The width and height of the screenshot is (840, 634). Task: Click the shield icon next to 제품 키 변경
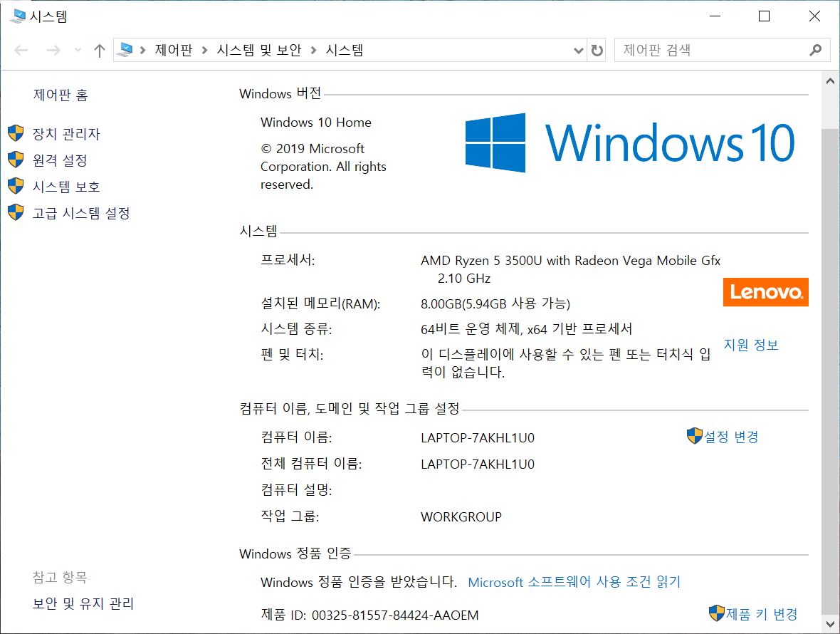pos(716,613)
